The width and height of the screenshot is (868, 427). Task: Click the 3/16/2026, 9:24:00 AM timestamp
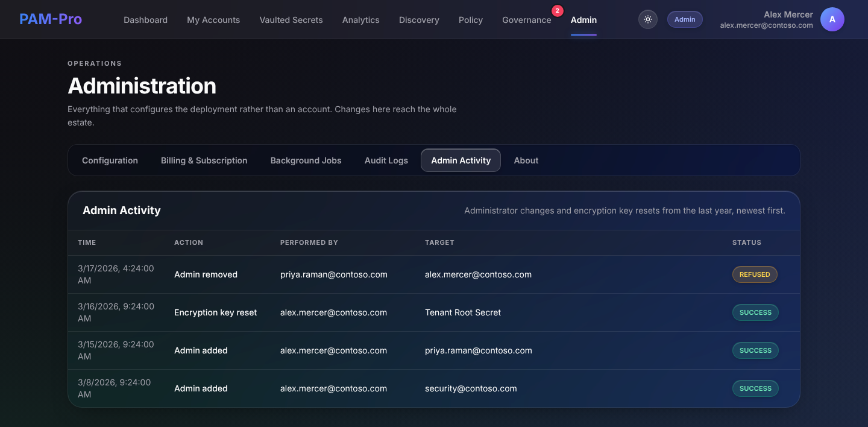point(116,312)
